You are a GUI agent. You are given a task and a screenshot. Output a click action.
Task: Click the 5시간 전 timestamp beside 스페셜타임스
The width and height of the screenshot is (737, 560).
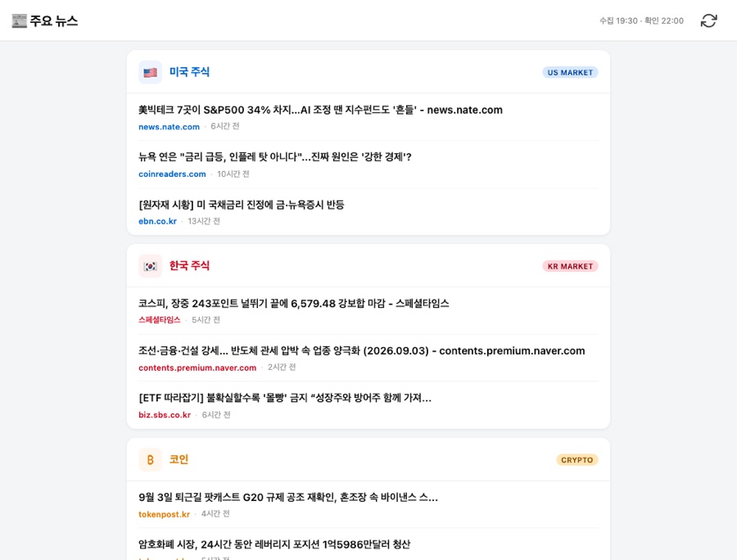pos(206,320)
